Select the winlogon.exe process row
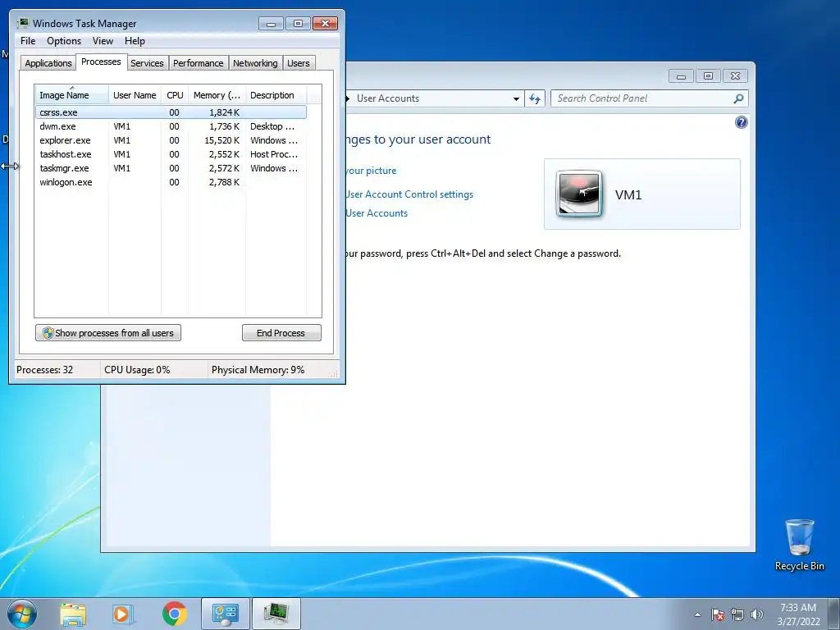The image size is (840, 630). coord(171,182)
